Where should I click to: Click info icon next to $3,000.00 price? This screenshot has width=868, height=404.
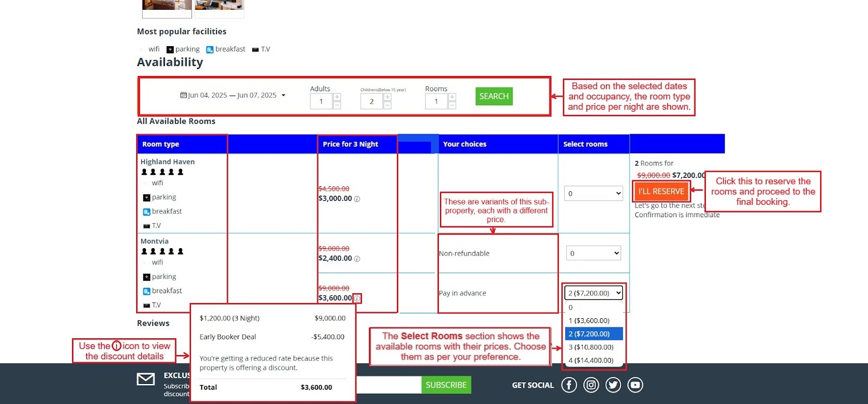(x=357, y=199)
